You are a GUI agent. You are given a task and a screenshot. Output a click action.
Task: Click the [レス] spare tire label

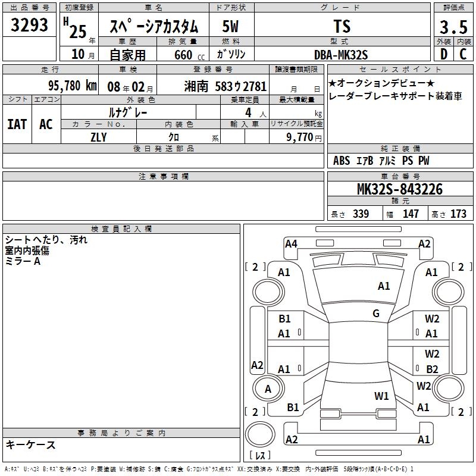tap(260, 455)
